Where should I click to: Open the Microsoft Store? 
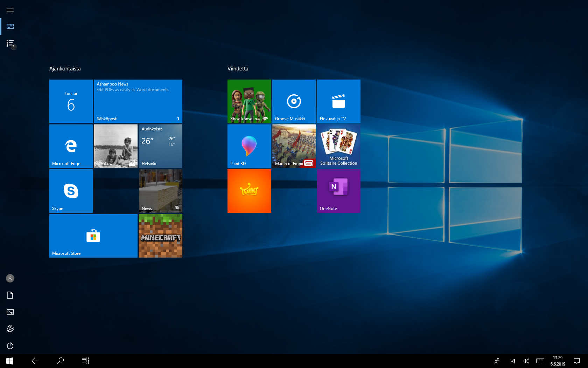93,236
